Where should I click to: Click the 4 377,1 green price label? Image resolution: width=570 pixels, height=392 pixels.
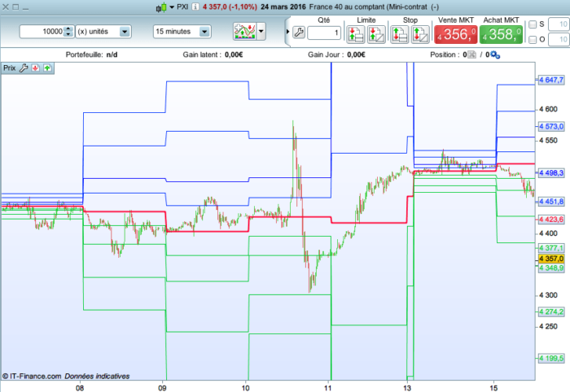551,248
